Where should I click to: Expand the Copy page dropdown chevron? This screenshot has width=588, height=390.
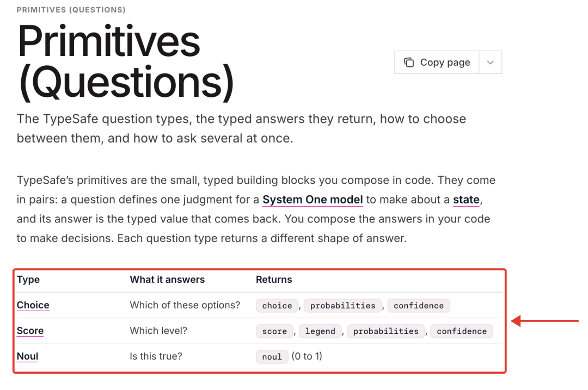(x=491, y=62)
